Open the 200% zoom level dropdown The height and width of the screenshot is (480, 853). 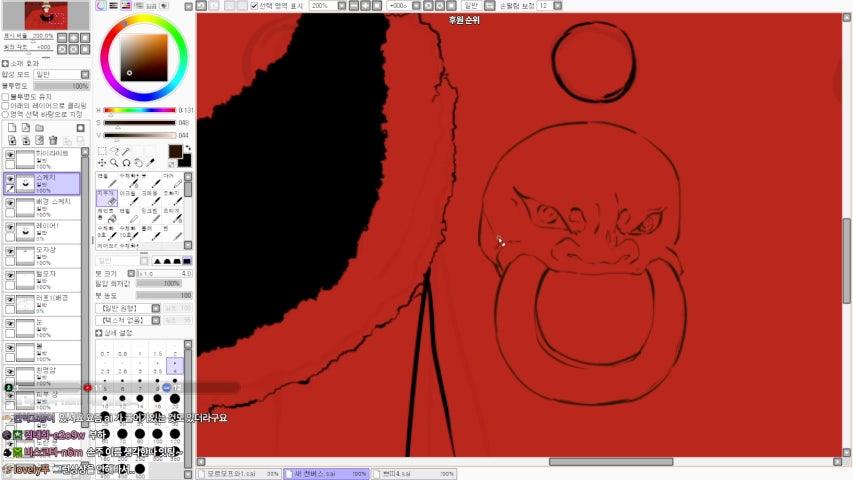pyautogui.click(x=342, y=5)
